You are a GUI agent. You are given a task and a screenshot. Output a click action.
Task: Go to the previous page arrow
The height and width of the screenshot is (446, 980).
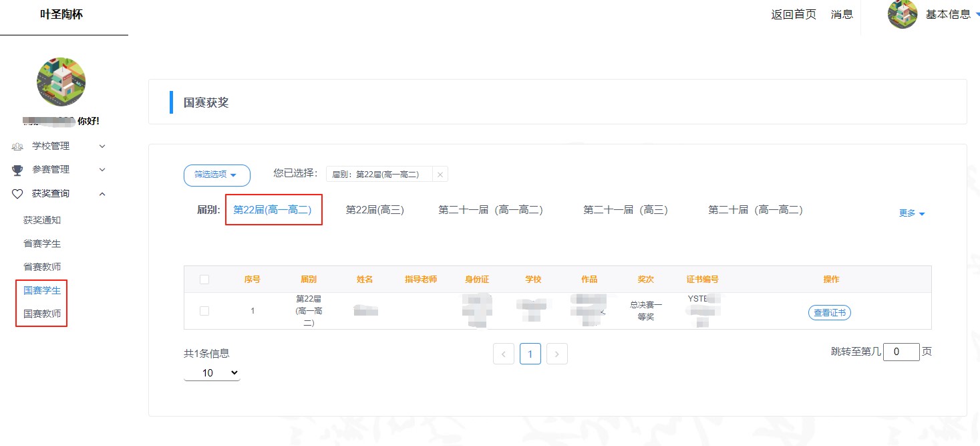[x=503, y=354]
